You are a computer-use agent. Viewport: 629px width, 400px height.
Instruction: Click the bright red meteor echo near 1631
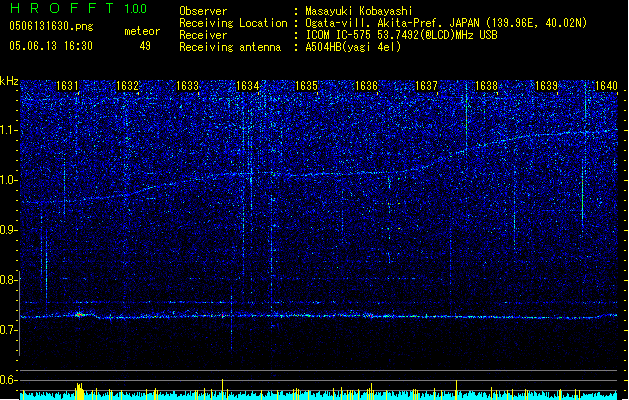pyautogui.click(x=79, y=315)
